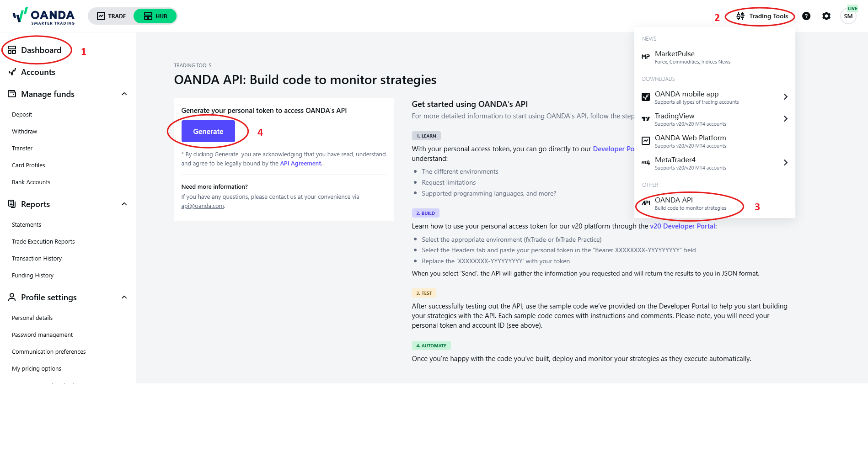Screen dimensions: 868x473
Task: Open the help question mark icon
Action: coord(806,16)
